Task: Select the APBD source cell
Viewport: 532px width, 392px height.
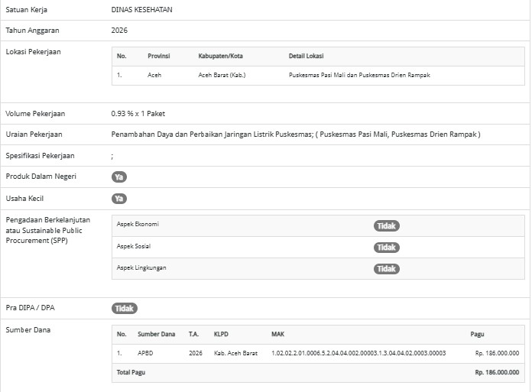Action: (x=146, y=353)
